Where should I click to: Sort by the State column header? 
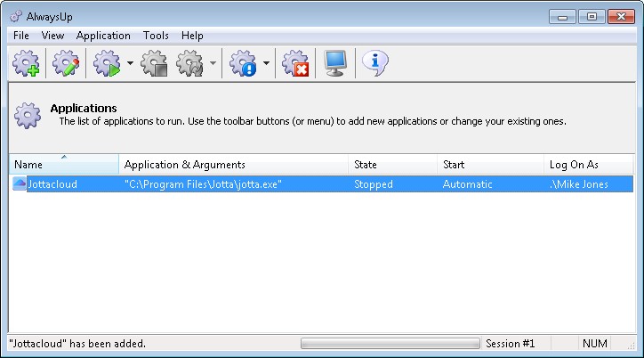coord(393,165)
